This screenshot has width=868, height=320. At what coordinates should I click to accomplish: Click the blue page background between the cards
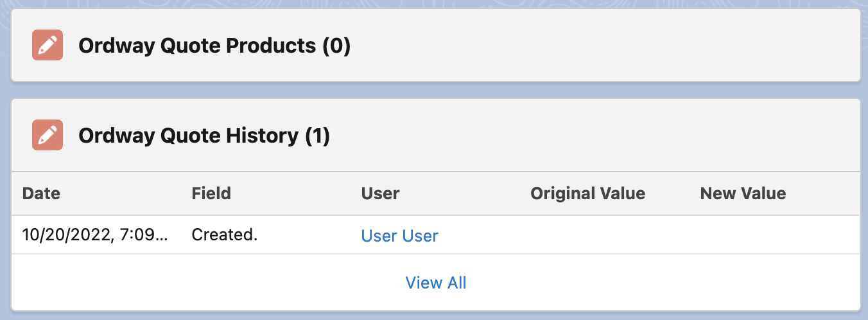coord(434,90)
